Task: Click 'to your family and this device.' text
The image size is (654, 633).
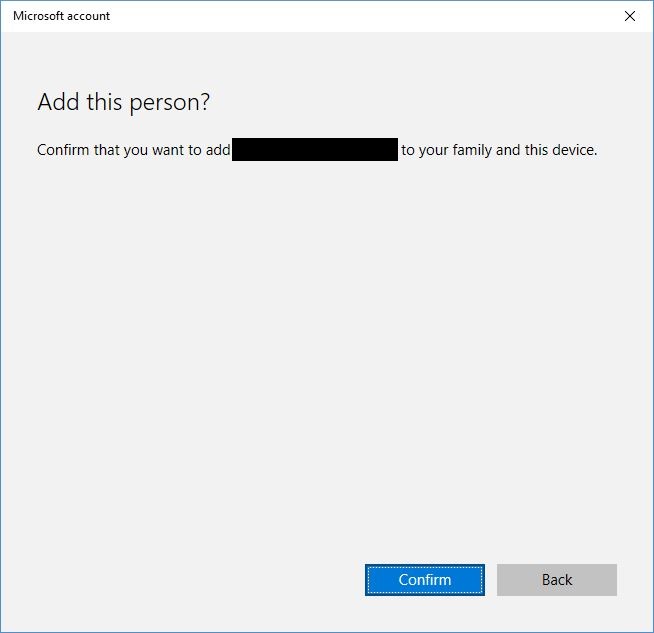Action: pos(499,150)
